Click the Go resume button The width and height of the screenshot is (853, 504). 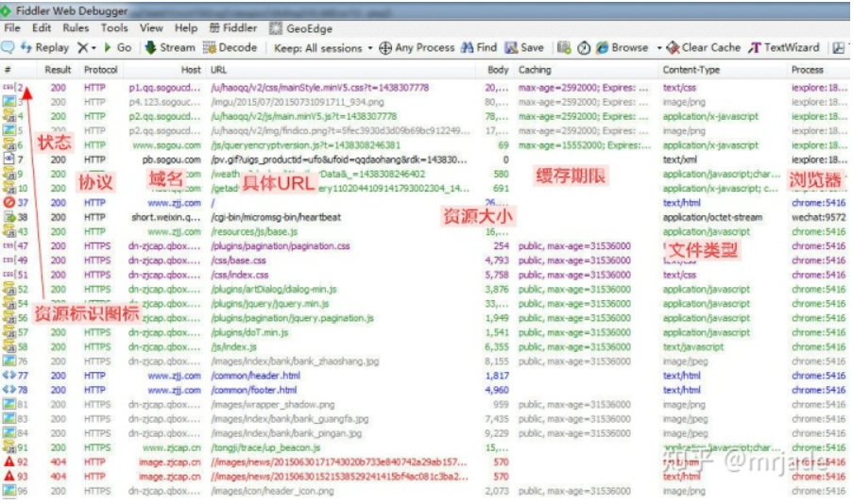coord(117,48)
